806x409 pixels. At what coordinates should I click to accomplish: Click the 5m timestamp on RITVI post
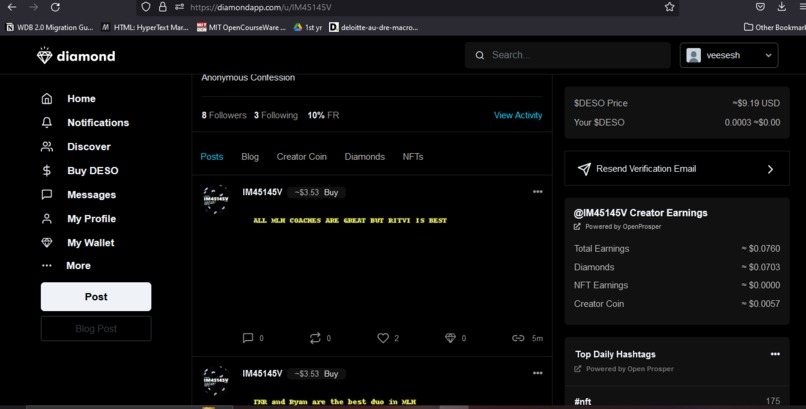(x=537, y=338)
